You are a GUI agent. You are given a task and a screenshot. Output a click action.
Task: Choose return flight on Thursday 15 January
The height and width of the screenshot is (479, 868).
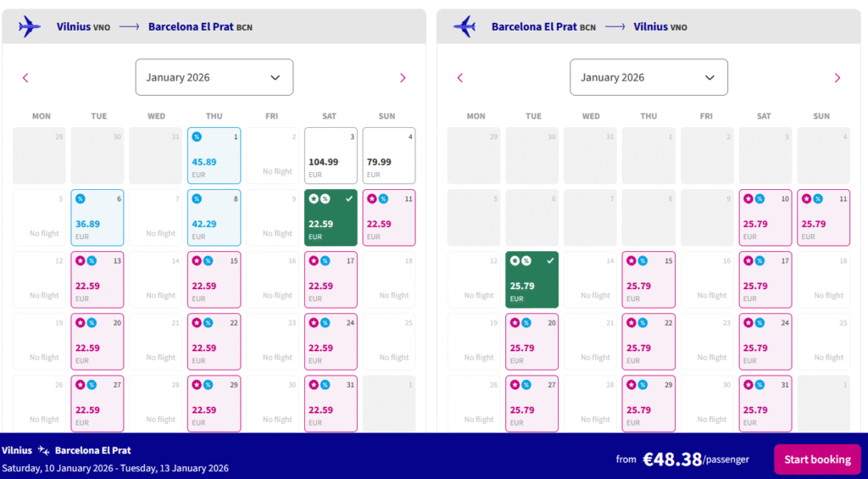[648, 280]
